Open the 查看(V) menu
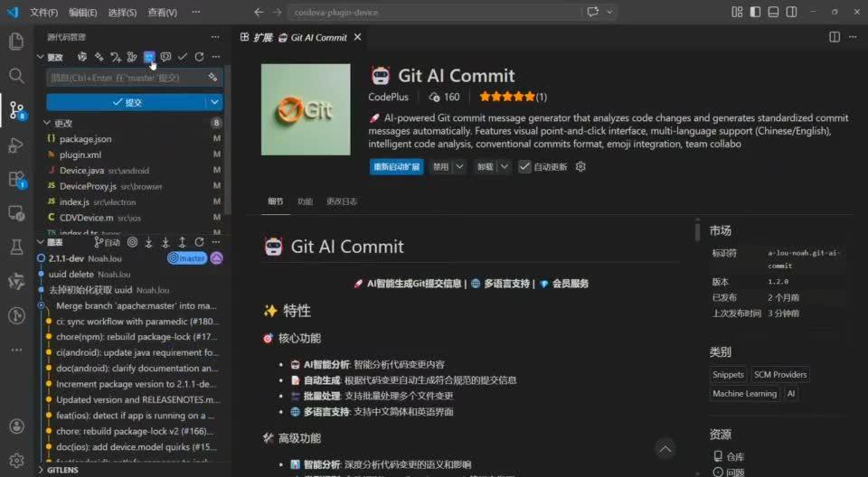Image resolution: width=868 pixels, height=477 pixels. click(162, 12)
